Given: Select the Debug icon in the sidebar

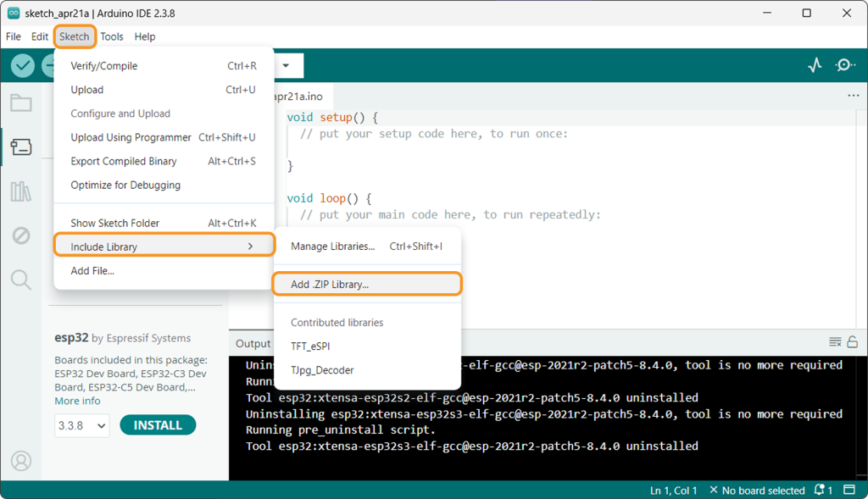Looking at the screenshot, I should point(21,236).
